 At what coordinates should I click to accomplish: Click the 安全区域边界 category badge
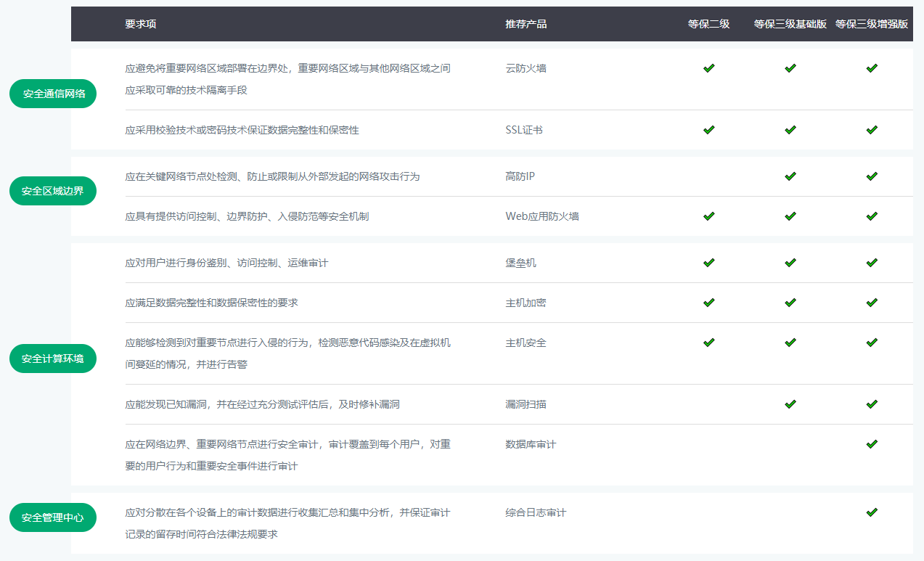click(53, 191)
